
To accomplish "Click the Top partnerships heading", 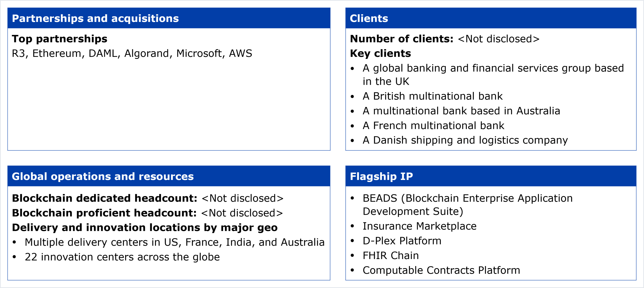I will [60, 39].
